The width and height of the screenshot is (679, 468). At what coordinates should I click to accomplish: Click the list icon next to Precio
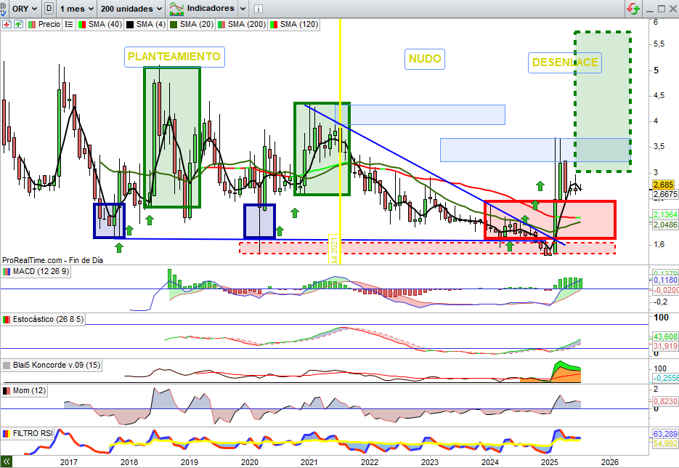pos(69,25)
